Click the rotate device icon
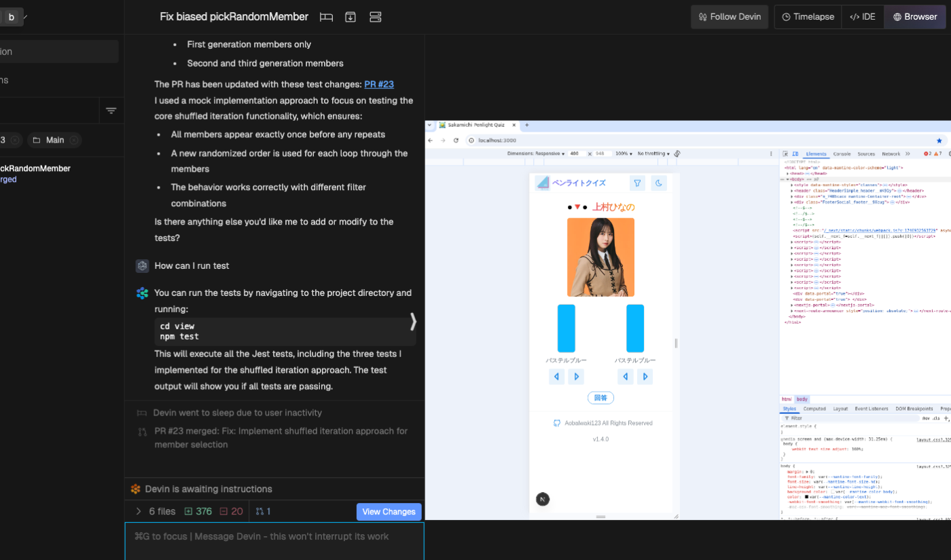The image size is (951, 560). point(677,154)
